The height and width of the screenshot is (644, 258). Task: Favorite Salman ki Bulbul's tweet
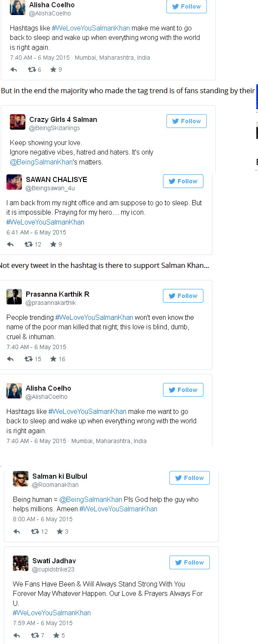coord(60,532)
